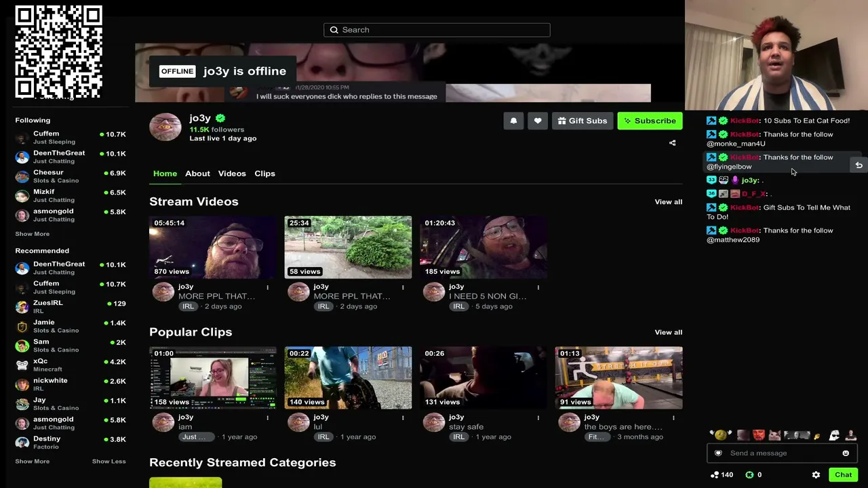Viewport: 868px width, 488px height.
Task: Click the Slots & Casino category under Sam
Action: click(56, 350)
